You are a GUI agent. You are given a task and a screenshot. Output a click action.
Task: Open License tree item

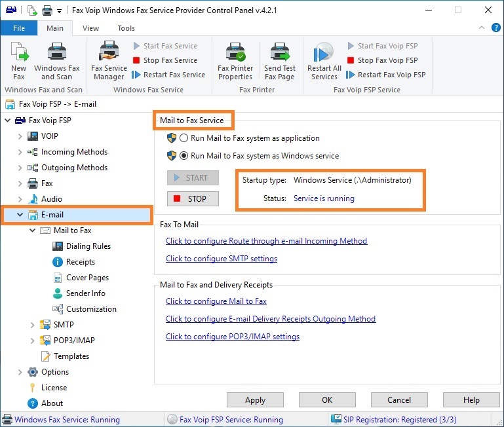tap(54, 388)
